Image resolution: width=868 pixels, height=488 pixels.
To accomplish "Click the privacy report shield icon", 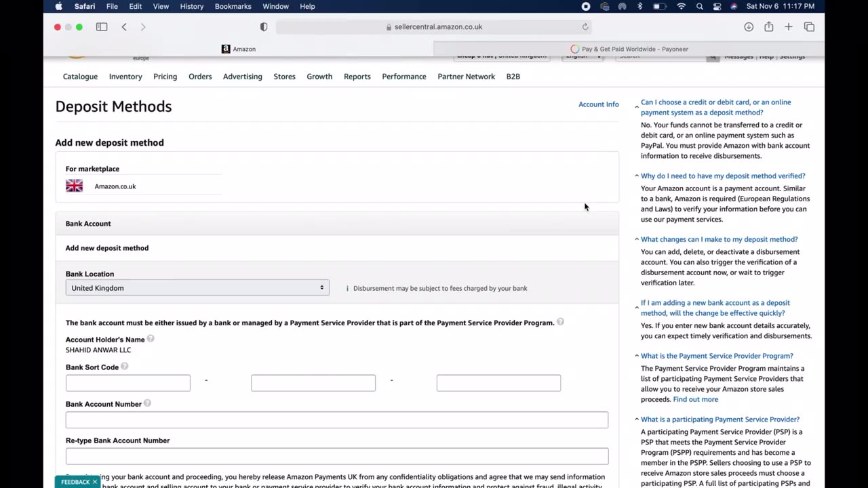I will [x=264, y=26].
